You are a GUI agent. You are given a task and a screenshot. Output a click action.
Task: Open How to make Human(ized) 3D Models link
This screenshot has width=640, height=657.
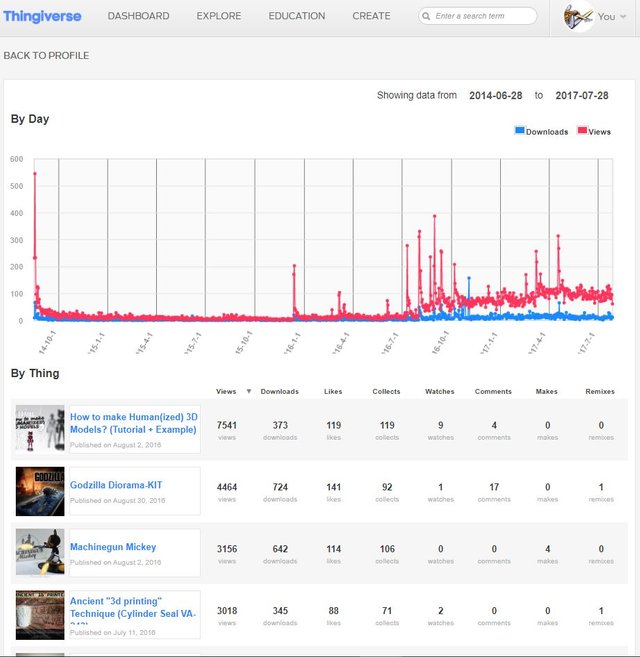click(134, 423)
